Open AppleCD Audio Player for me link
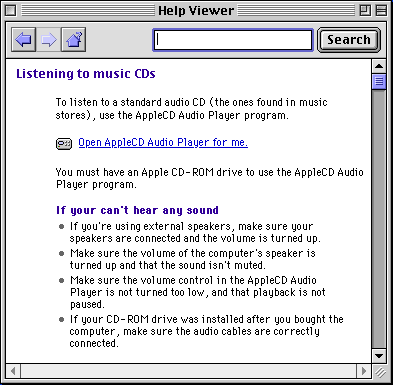The height and width of the screenshot is (385, 393). coord(163,143)
